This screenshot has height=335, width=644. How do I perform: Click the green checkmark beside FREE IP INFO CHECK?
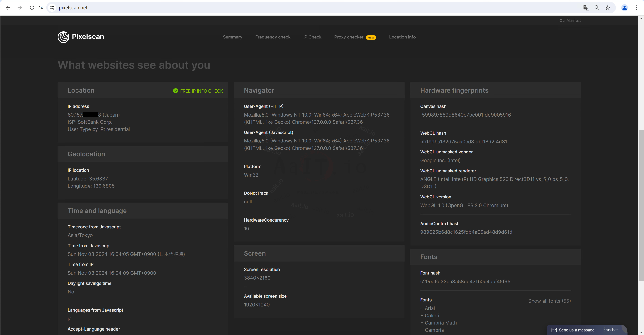click(175, 91)
